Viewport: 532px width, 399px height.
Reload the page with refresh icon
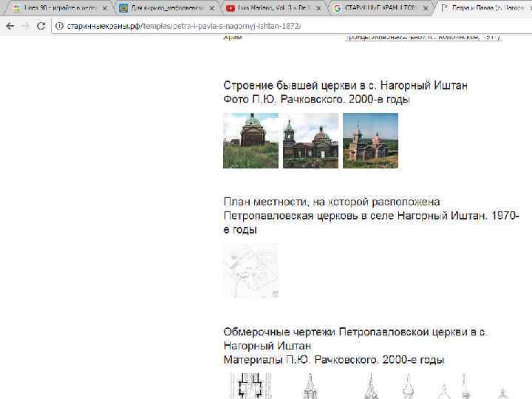tap(41, 26)
